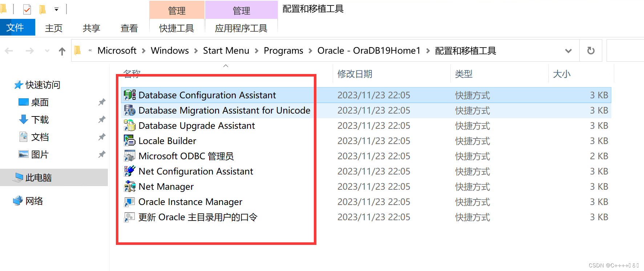The height and width of the screenshot is (271, 644).
Task: Select the Database Upgrade Assistant icon
Action: (130, 126)
